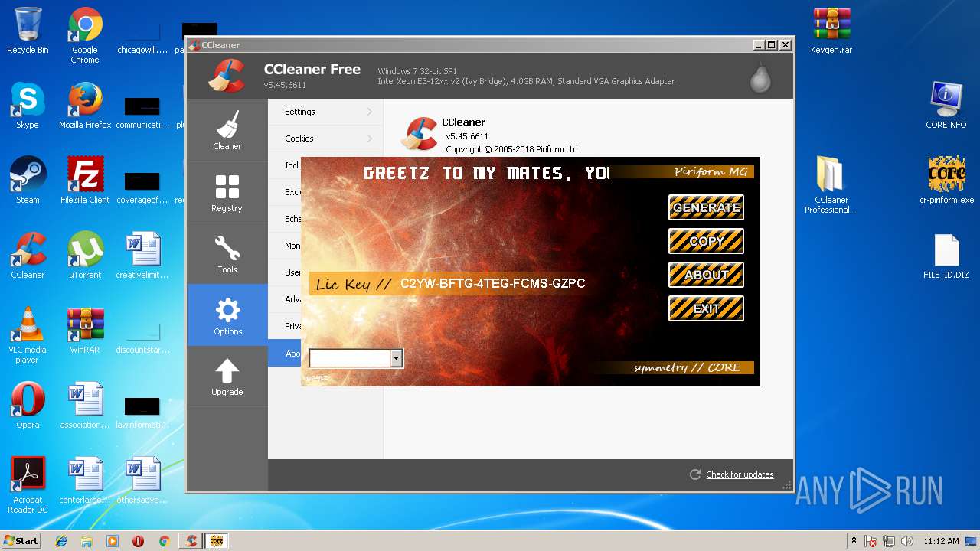
Task: Click the pear icon in CCleaner header
Action: pyautogui.click(x=759, y=77)
